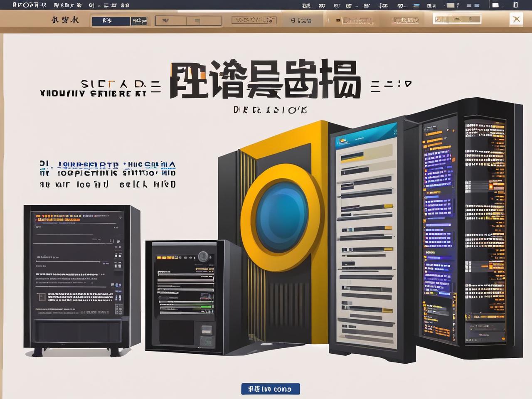Click the blue striped icon in top bar
The image size is (532, 399).
click(x=415, y=5)
